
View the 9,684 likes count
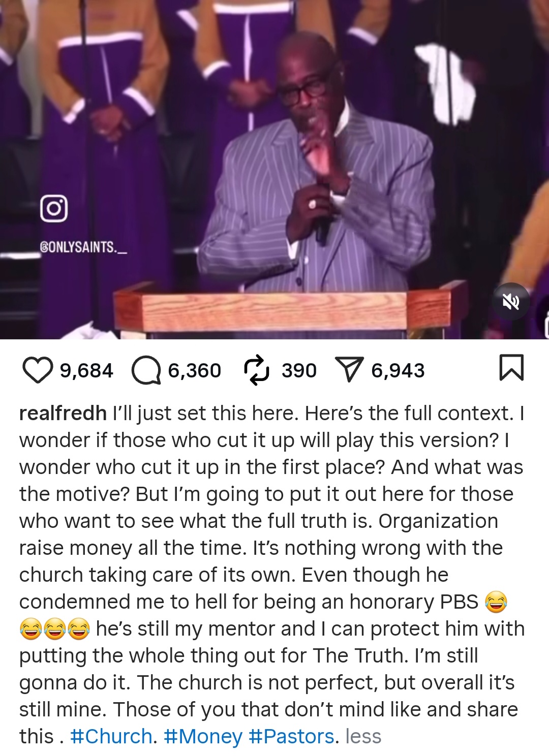tap(86, 370)
